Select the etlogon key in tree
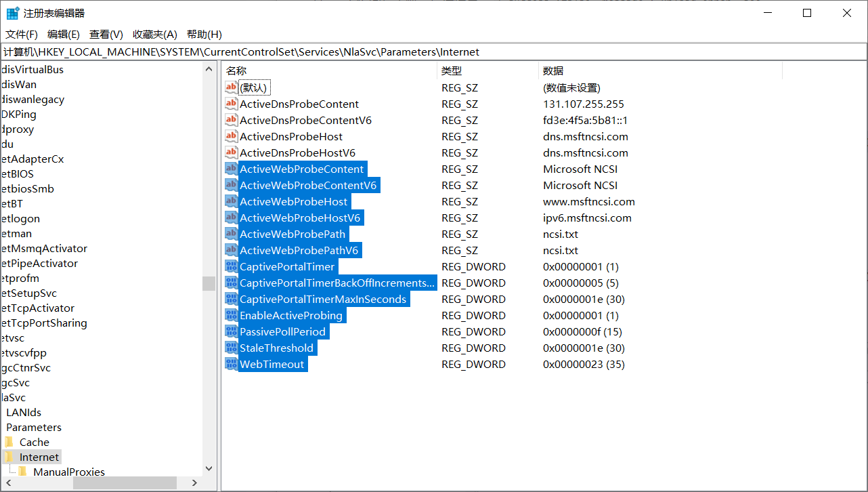868x492 pixels. pos(20,218)
